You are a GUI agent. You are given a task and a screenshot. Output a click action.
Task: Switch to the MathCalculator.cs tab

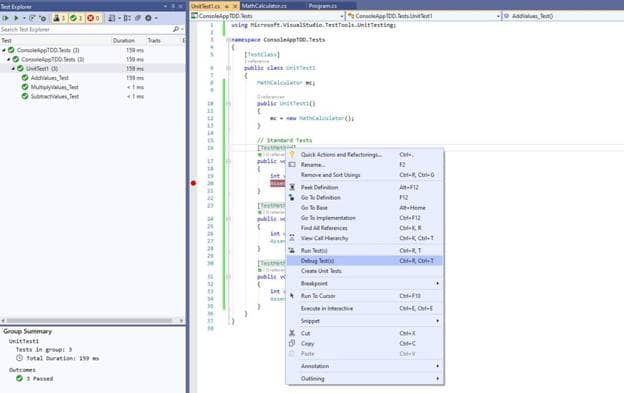coord(264,6)
